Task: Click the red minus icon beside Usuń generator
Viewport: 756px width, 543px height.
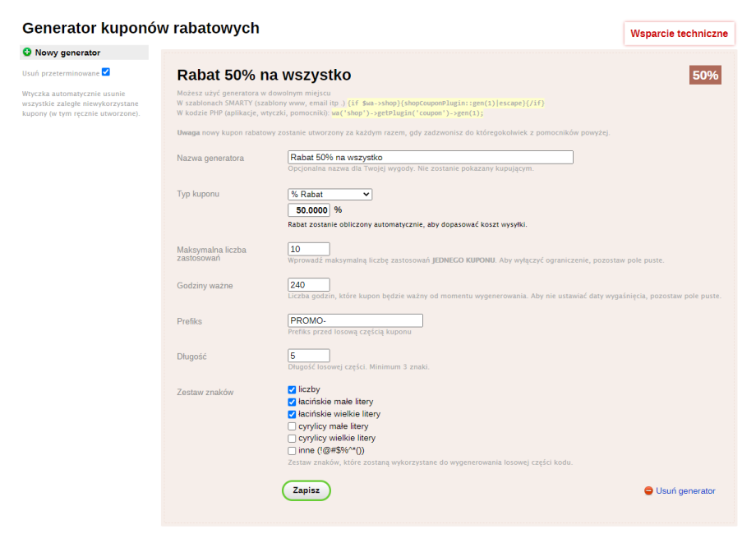Action: click(648, 491)
